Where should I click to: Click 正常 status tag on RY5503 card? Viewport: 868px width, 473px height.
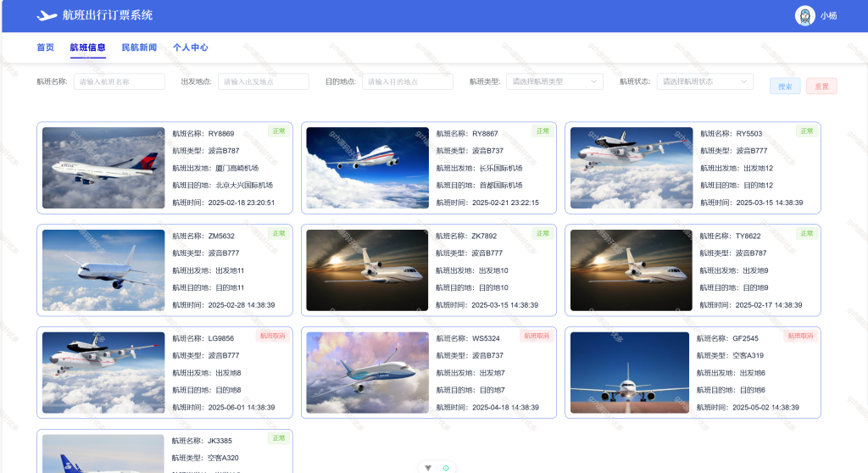point(807,131)
